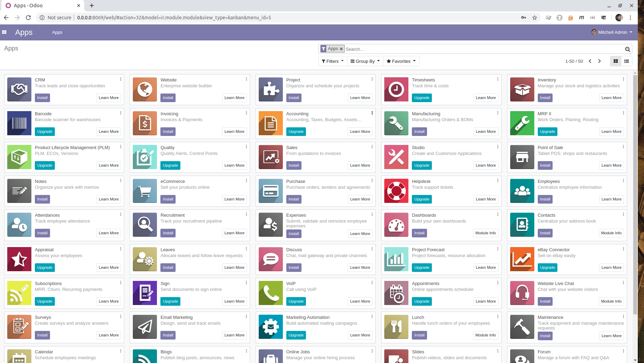This screenshot has height=363, width=644.
Task: Select the Point of Sale shop icon
Action: point(522,157)
